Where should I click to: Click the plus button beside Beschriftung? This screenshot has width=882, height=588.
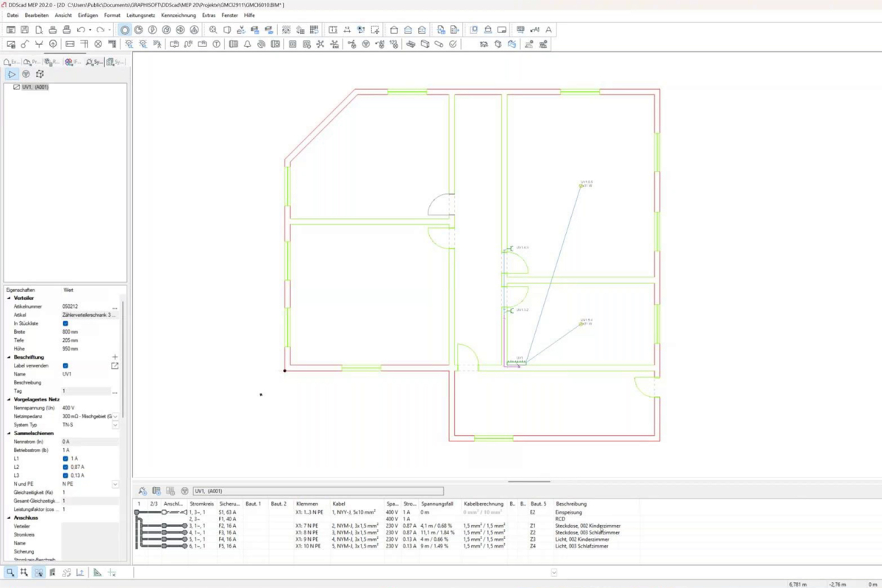pos(115,357)
